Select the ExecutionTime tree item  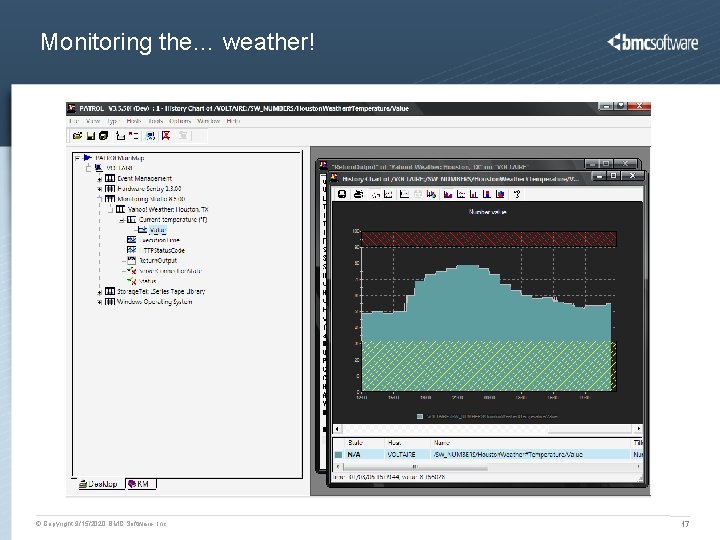[159, 240]
